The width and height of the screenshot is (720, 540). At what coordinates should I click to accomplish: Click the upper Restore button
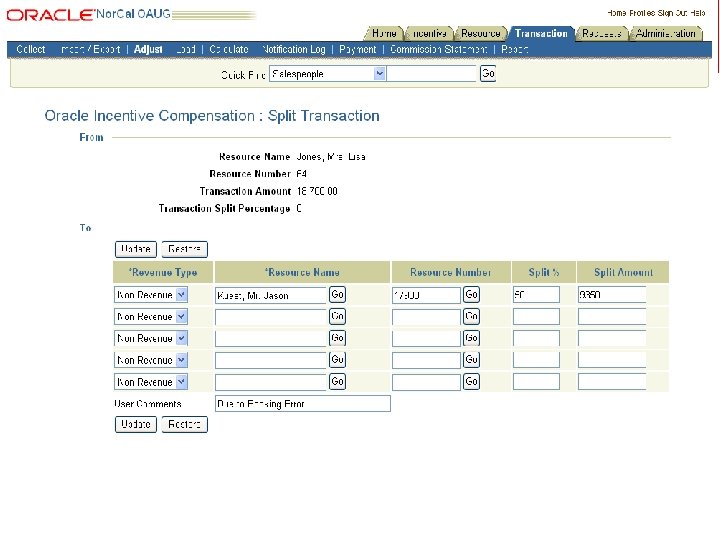click(185, 249)
